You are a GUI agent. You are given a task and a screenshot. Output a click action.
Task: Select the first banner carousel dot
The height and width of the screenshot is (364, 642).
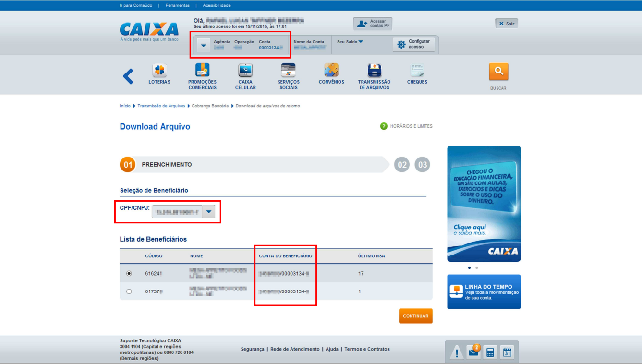[469, 268]
